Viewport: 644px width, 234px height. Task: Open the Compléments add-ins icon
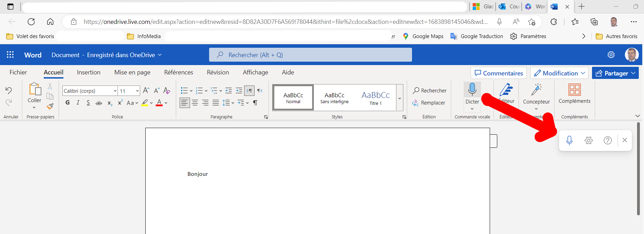[x=574, y=90]
